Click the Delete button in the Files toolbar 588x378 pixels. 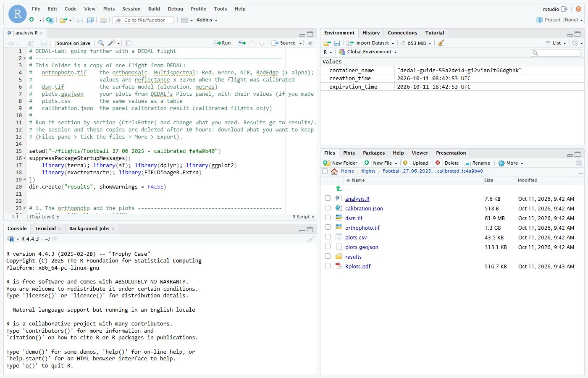coord(448,163)
